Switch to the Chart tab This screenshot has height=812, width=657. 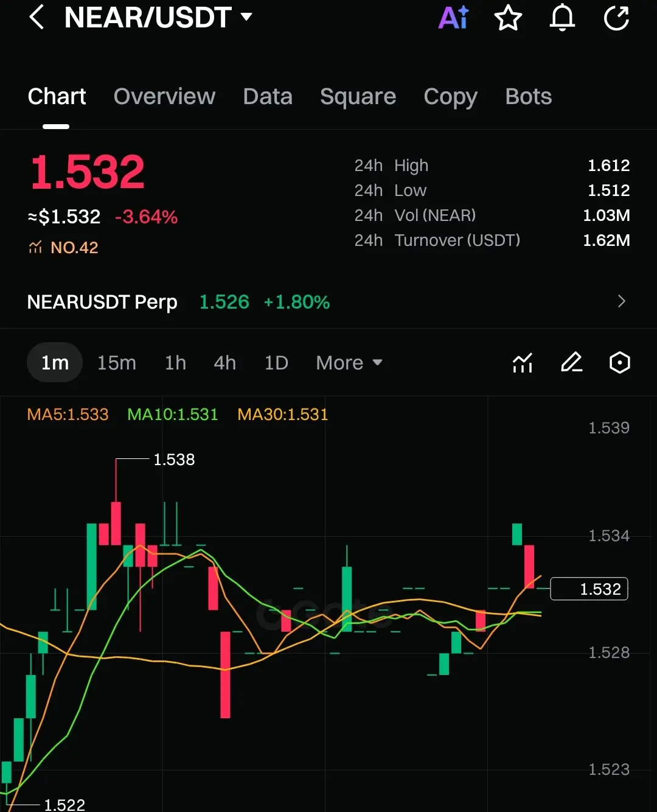(57, 97)
